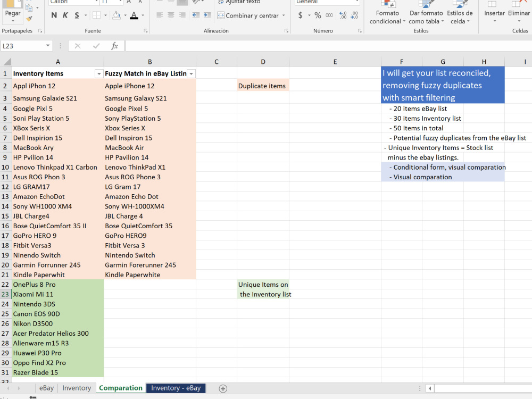
Task: Apply accounting dollar format
Action: (x=300, y=15)
